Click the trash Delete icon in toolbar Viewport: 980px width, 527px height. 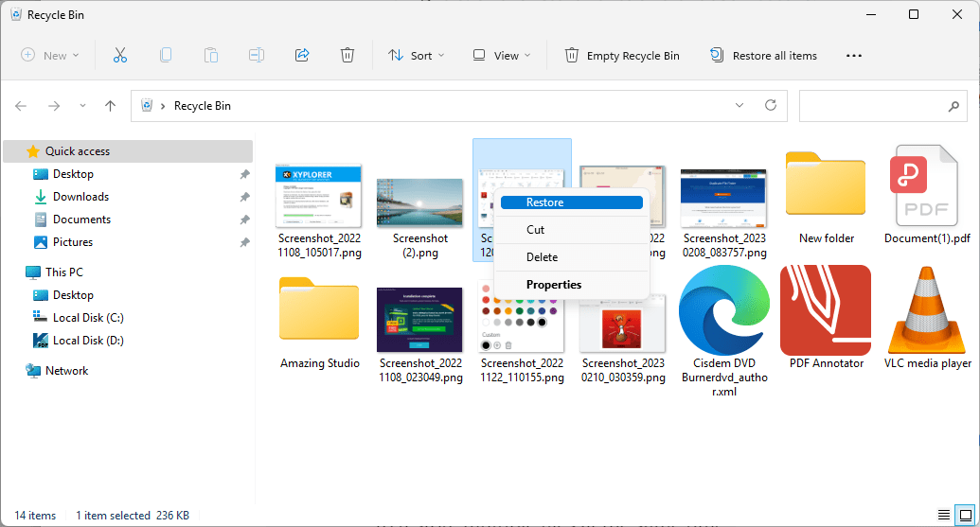click(x=347, y=55)
